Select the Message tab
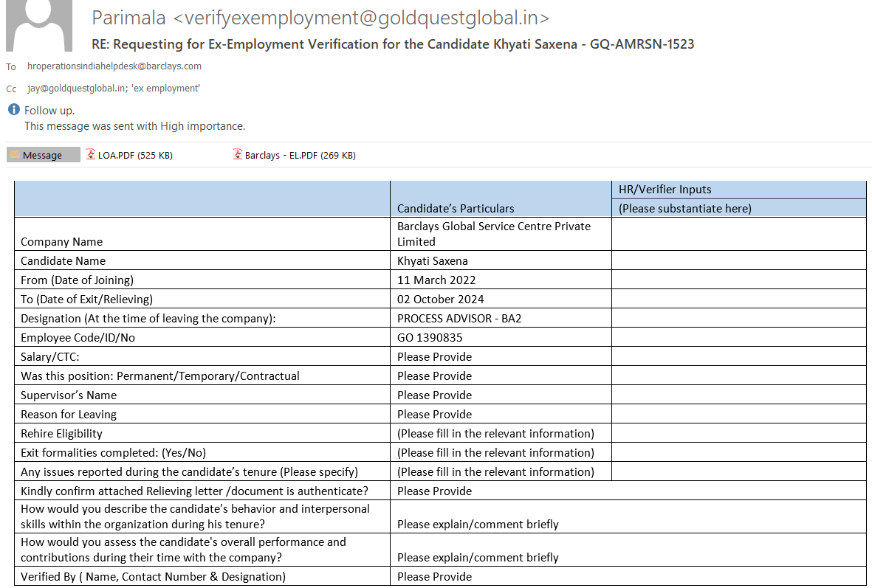This screenshot has height=588, width=872. [x=44, y=155]
